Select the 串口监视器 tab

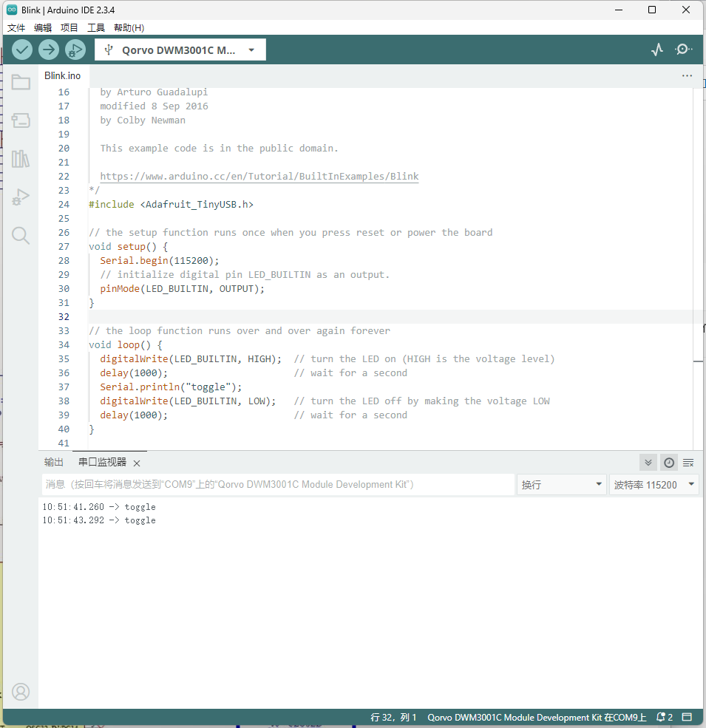click(x=102, y=462)
